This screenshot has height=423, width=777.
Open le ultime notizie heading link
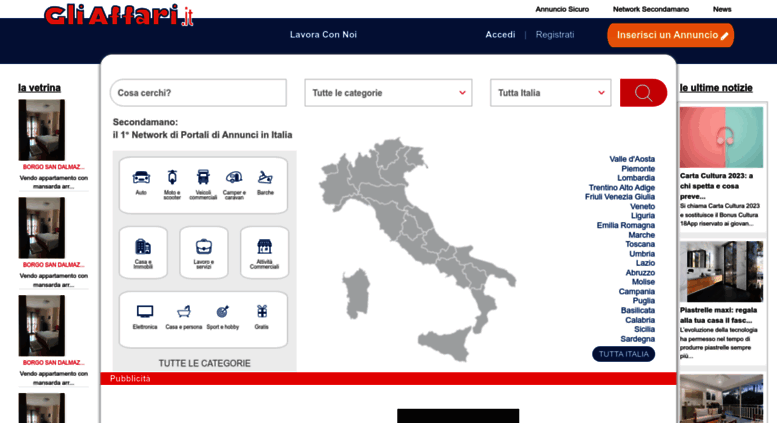[716, 88]
